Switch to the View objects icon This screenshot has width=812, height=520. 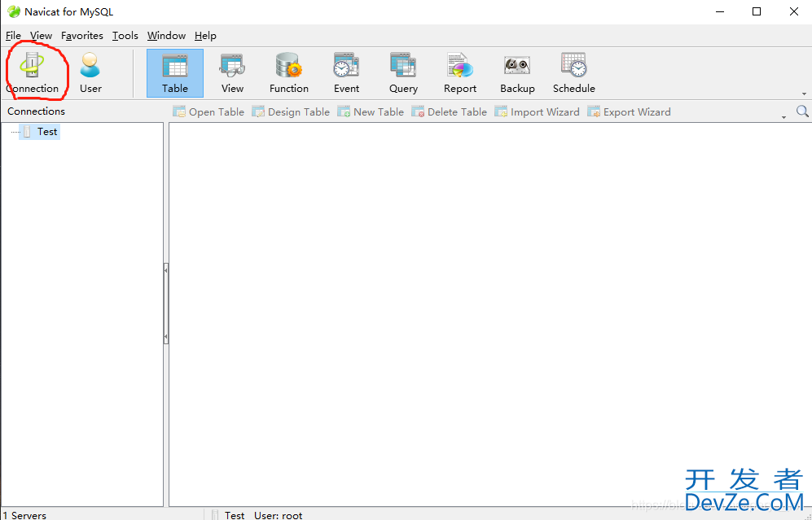(232, 73)
